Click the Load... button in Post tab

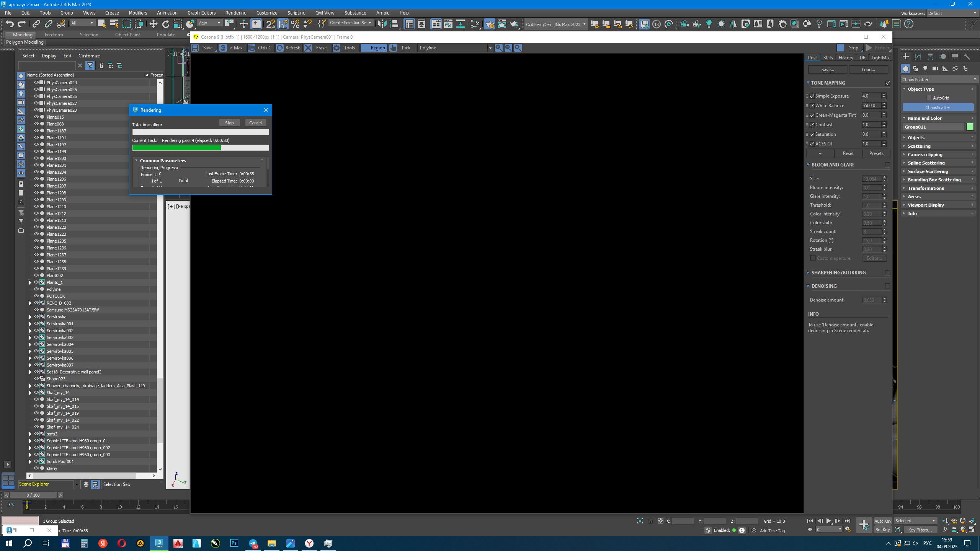tap(868, 70)
